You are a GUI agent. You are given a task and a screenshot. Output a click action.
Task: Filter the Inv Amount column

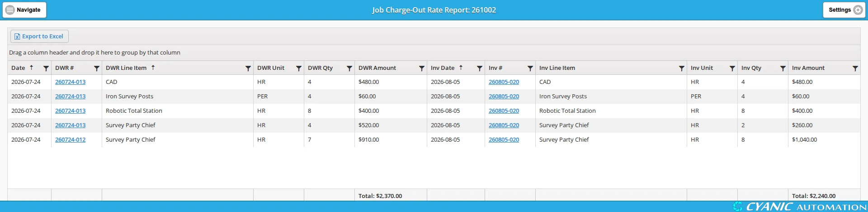855,68
